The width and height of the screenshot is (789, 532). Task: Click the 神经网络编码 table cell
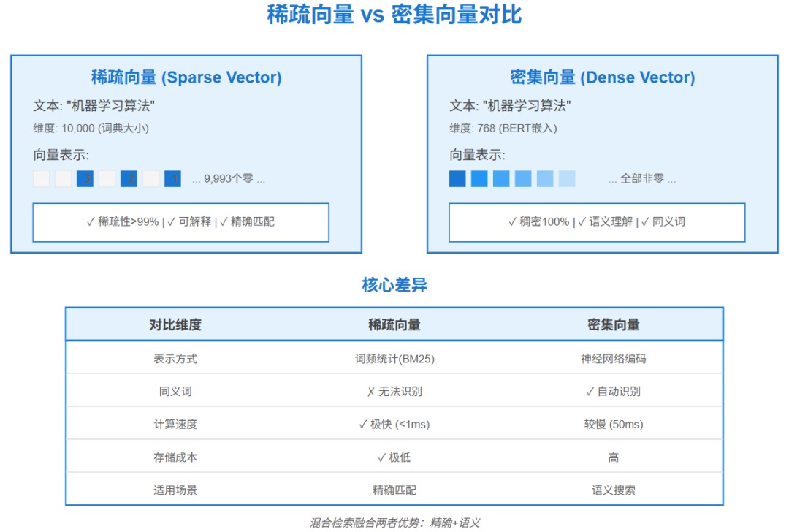pyautogui.click(x=614, y=359)
